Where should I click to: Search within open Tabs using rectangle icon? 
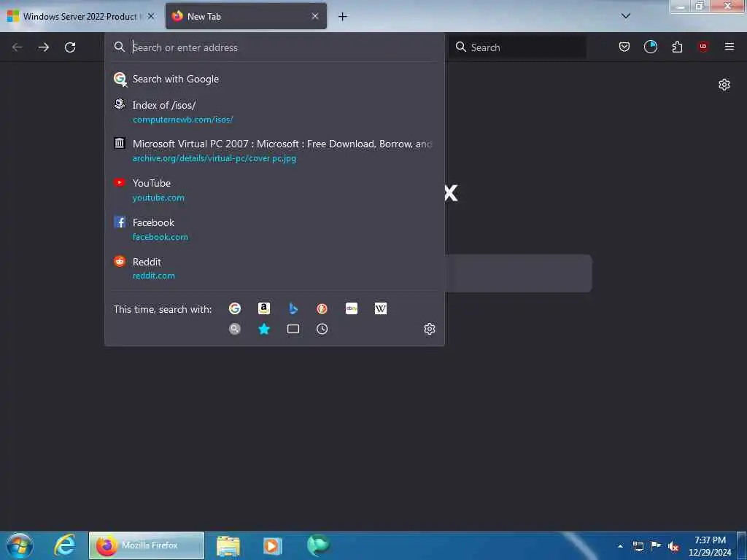point(293,329)
